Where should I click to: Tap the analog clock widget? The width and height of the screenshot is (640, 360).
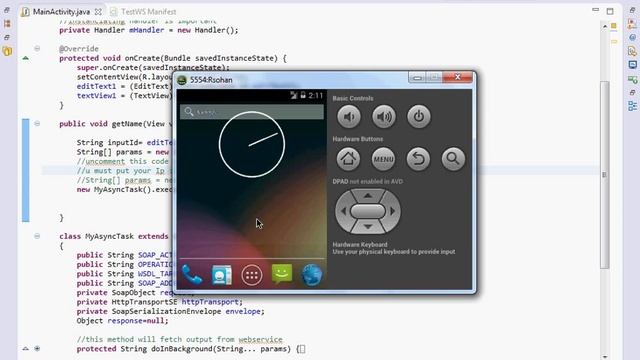[252, 144]
